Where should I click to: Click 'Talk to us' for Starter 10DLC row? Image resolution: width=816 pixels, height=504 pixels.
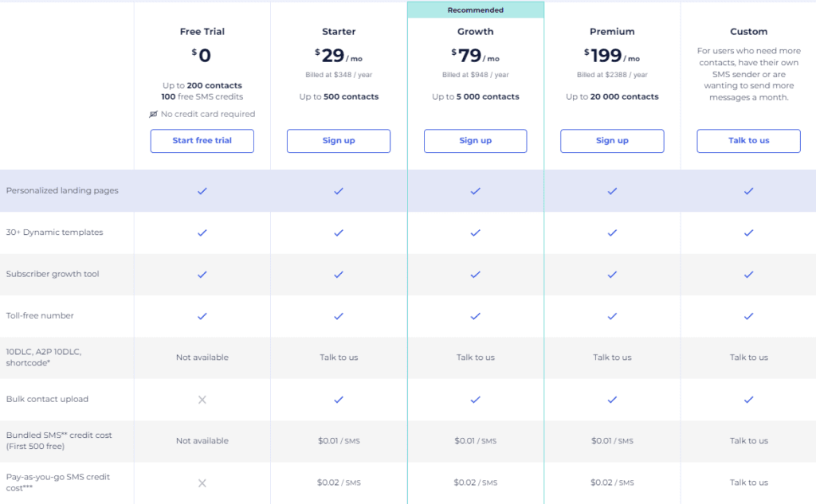click(x=339, y=357)
